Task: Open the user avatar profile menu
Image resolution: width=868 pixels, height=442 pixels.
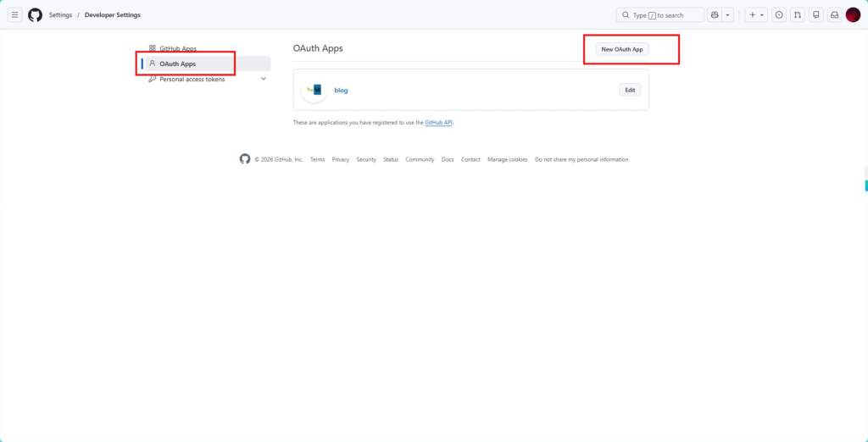Action: tap(853, 15)
